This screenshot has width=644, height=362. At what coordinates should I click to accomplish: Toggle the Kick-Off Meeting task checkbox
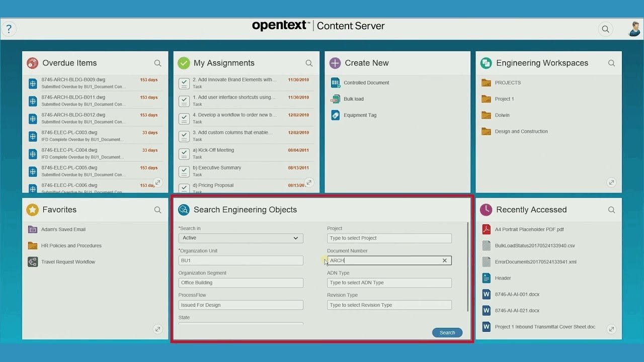184,153
